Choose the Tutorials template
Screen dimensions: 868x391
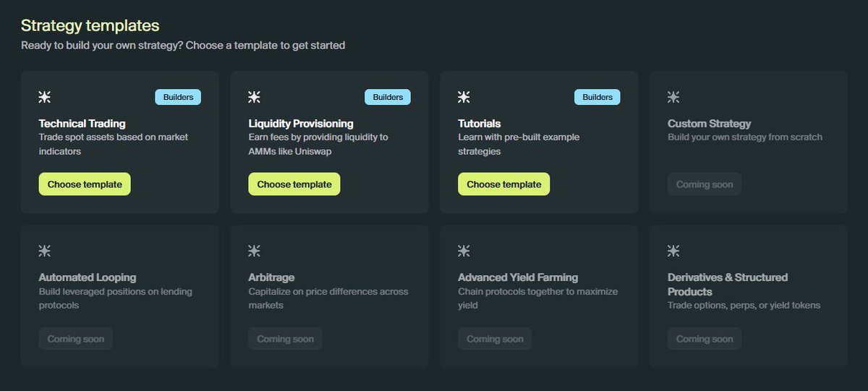point(504,184)
